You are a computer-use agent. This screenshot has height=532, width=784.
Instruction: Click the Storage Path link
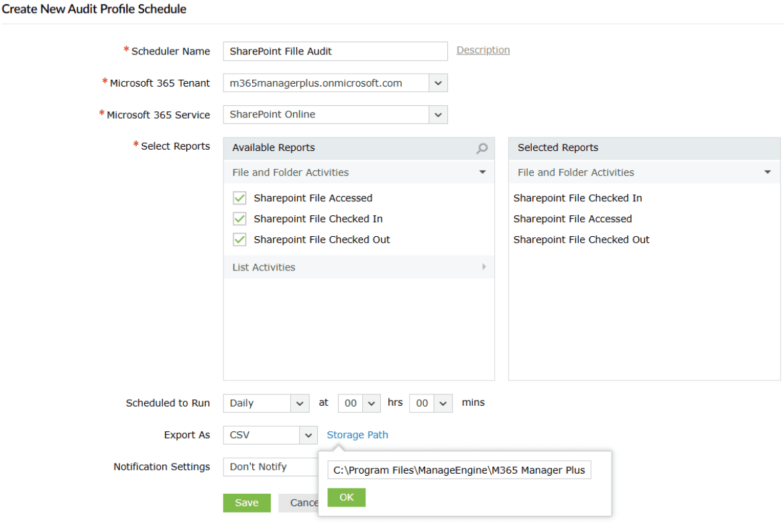click(x=357, y=435)
